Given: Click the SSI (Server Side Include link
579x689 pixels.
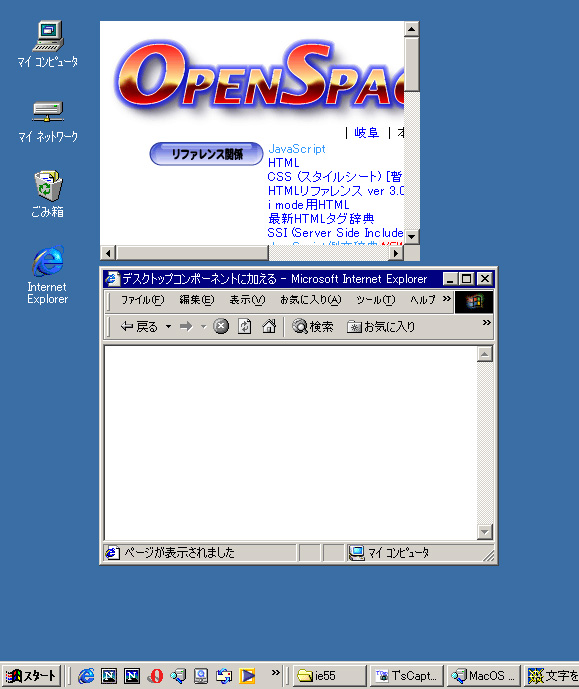Looking at the screenshot, I should pyautogui.click(x=335, y=232).
